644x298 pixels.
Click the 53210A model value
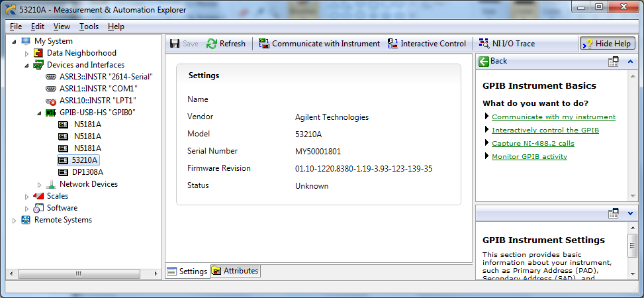tap(308, 134)
